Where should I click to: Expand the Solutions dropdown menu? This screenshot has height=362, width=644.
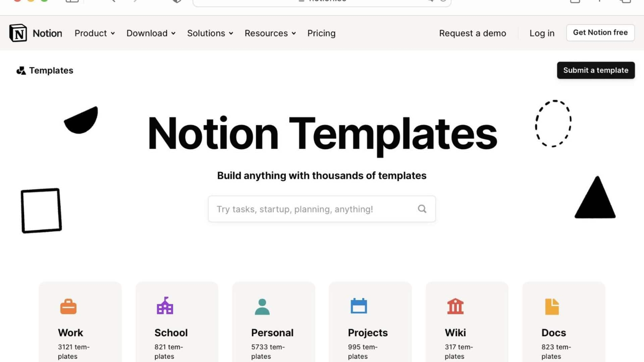[x=210, y=33]
